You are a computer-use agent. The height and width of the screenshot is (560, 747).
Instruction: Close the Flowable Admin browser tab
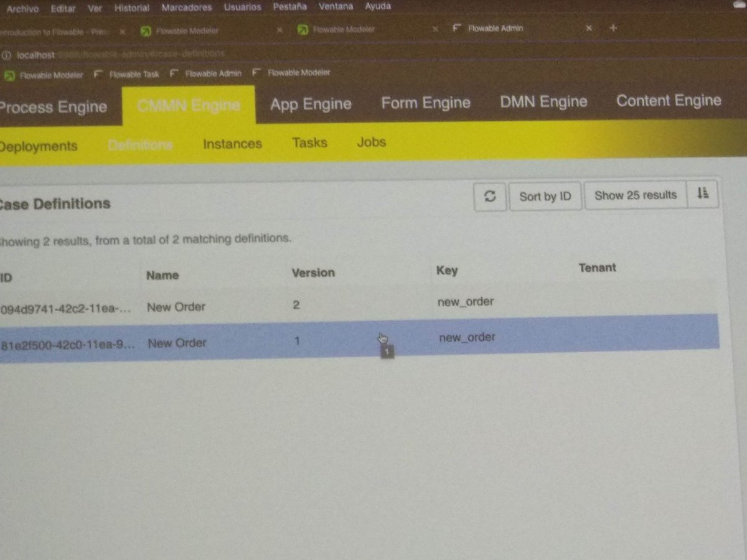tap(588, 28)
